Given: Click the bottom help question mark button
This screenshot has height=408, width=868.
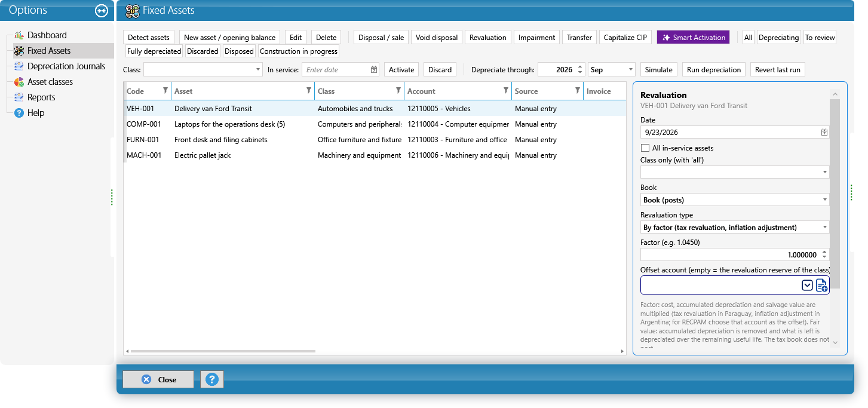Looking at the screenshot, I should [212, 379].
